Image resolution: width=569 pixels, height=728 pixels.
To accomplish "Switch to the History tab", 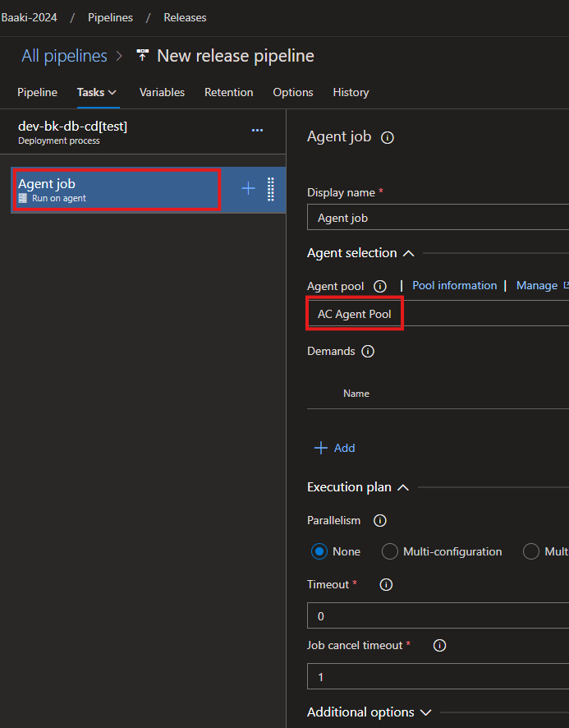I will click(x=351, y=92).
